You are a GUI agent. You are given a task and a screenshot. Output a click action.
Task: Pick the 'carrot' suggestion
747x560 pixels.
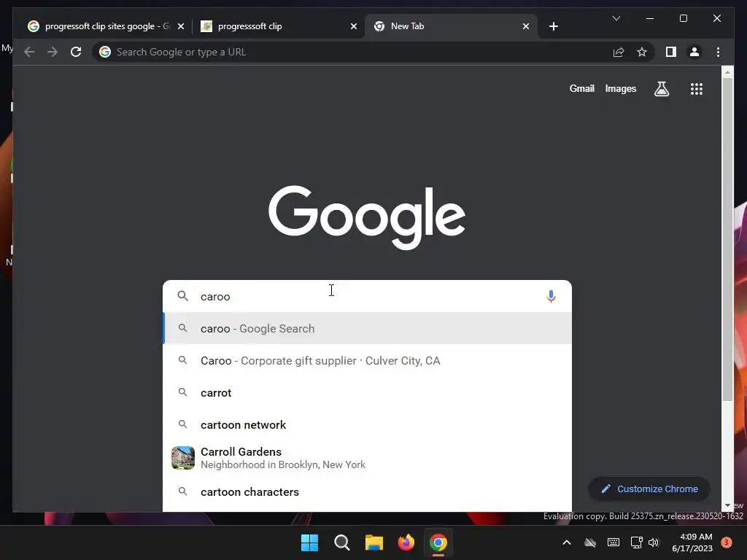point(367,393)
